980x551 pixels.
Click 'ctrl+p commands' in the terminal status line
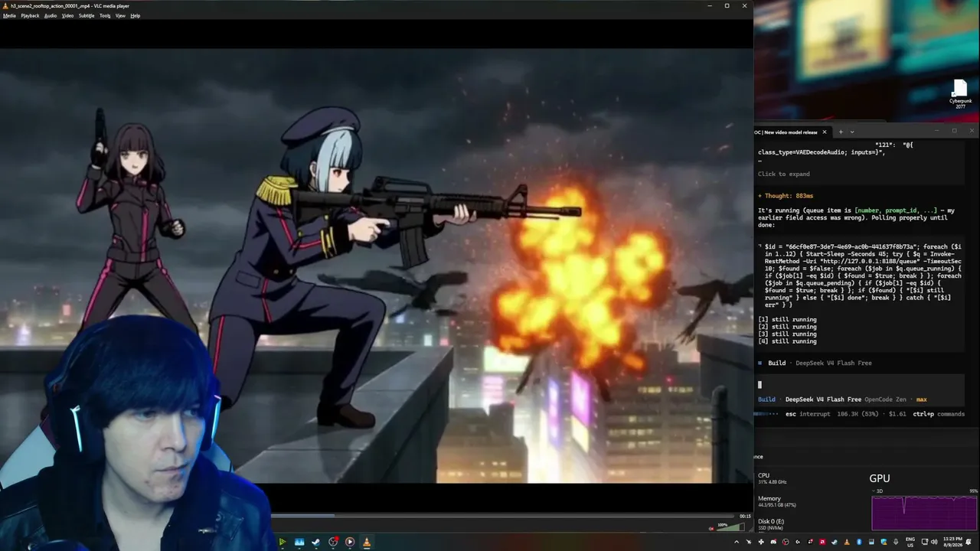coord(939,414)
